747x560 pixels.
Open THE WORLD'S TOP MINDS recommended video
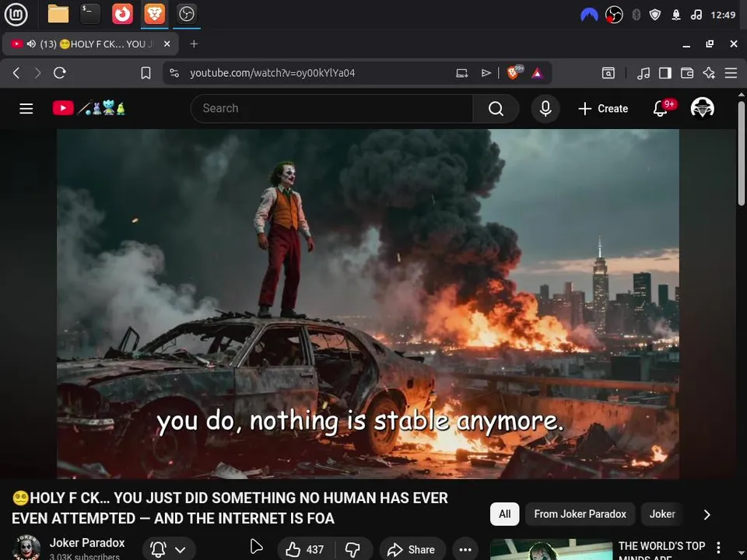point(661,550)
